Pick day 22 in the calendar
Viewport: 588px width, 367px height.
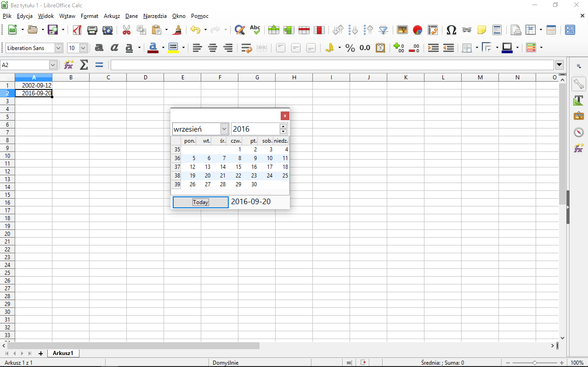[238, 175]
